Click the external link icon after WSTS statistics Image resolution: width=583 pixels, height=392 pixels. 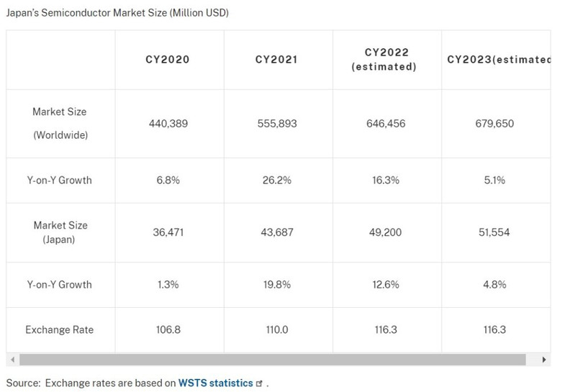pos(259,384)
